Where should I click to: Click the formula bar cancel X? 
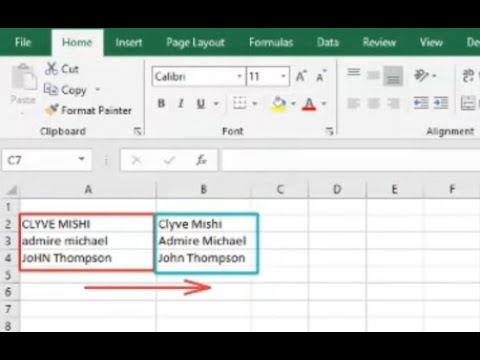(x=136, y=160)
